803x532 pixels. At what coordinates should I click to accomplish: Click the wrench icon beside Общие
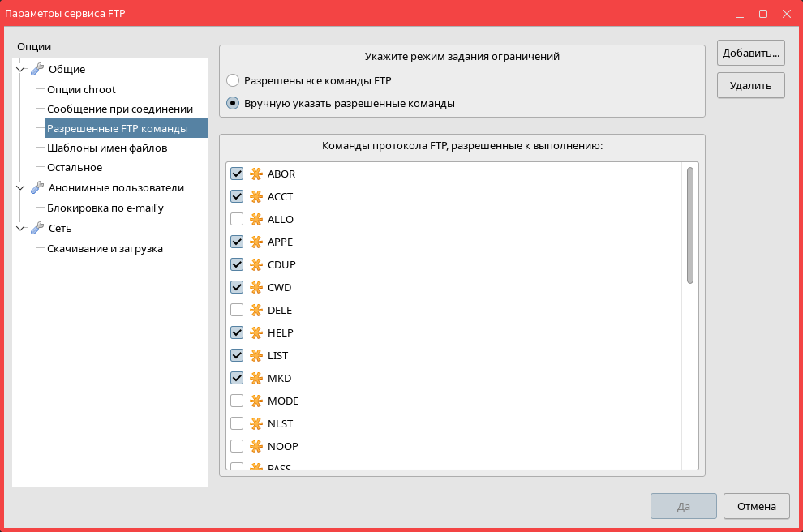[37, 70]
